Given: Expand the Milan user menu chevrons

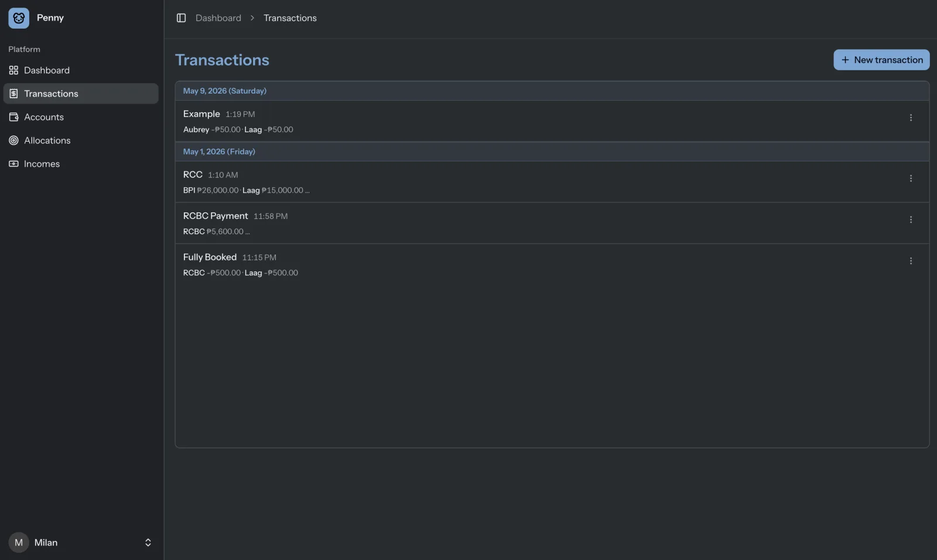Looking at the screenshot, I should pos(148,542).
